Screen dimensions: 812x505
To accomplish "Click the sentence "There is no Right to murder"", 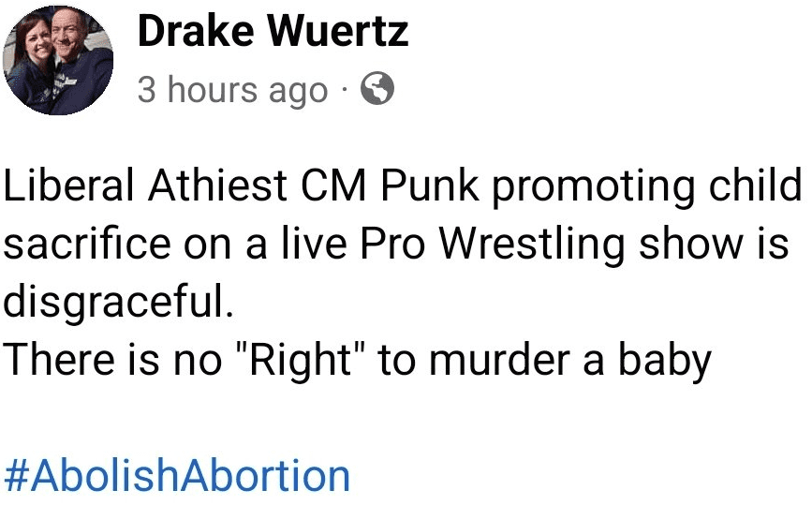I will tap(357, 361).
